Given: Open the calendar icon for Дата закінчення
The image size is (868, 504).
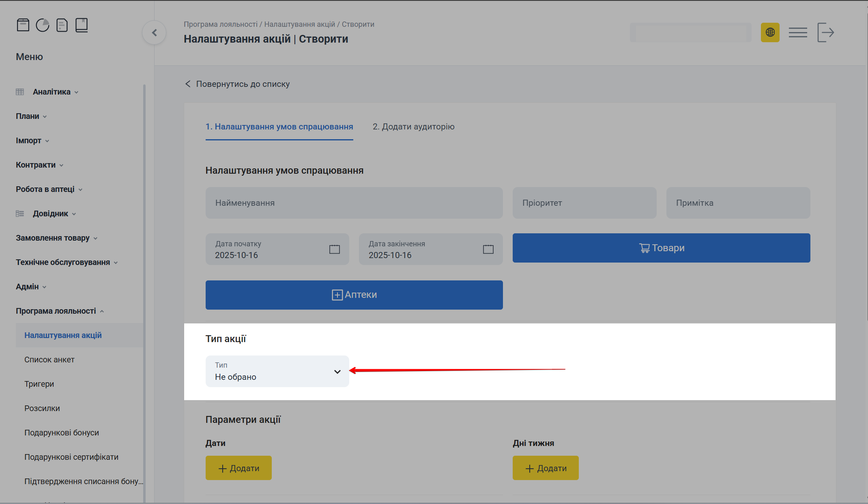Looking at the screenshot, I should pyautogui.click(x=488, y=249).
